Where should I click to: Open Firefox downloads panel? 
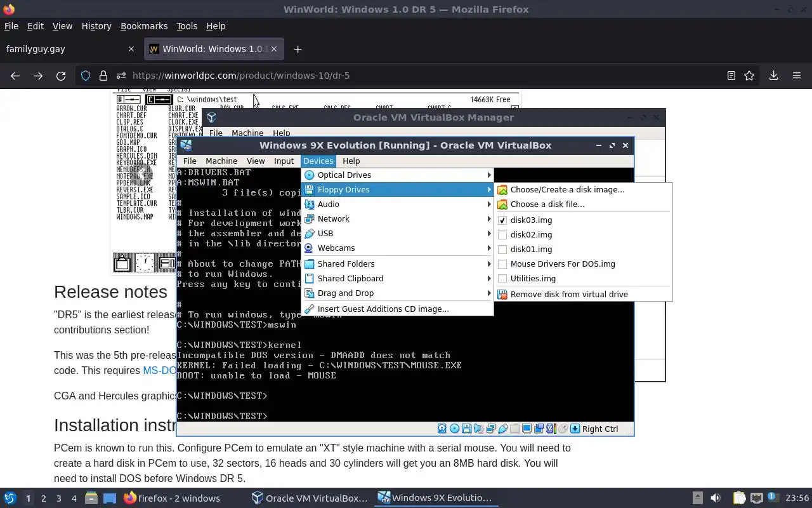coord(773,76)
